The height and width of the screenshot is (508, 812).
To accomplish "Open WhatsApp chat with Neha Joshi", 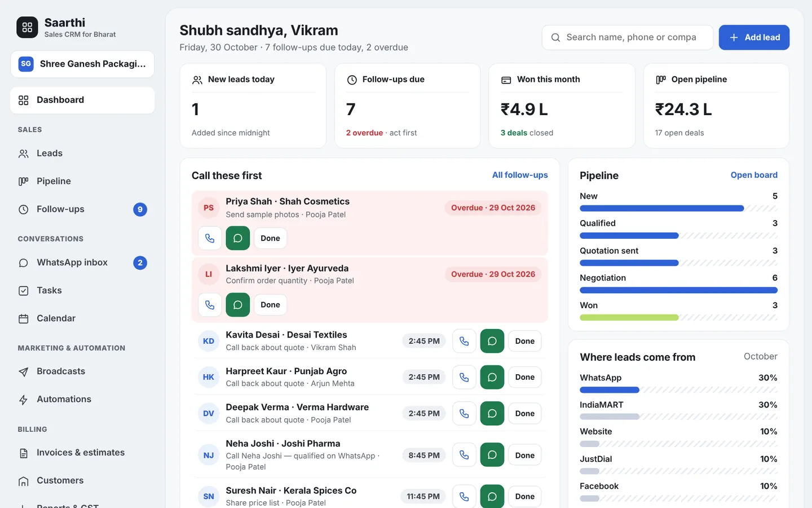I will (492, 455).
